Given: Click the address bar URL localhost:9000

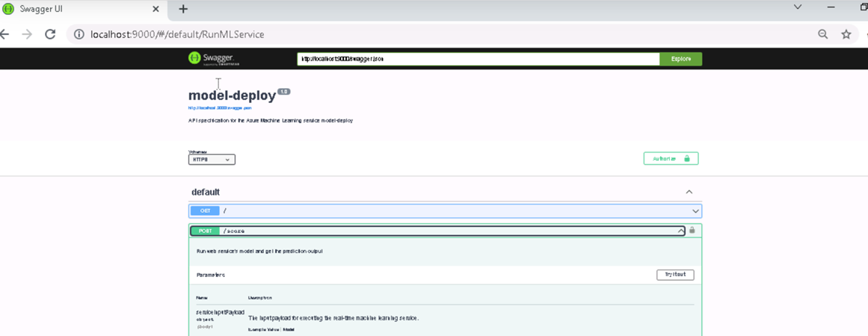Looking at the screenshot, I should point(177,34).
